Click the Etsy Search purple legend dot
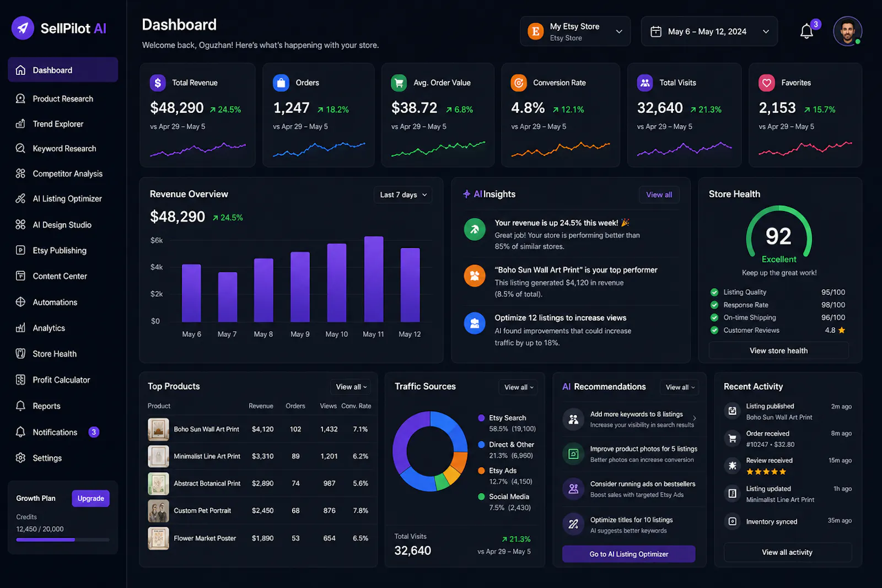The height and width of the screenshot is (588, 882). tap(481, 418)
